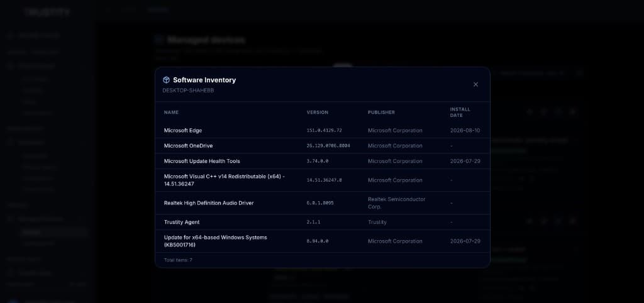
Task: Click the publisher in the KB5001716 update row
Action: [395, 241]
